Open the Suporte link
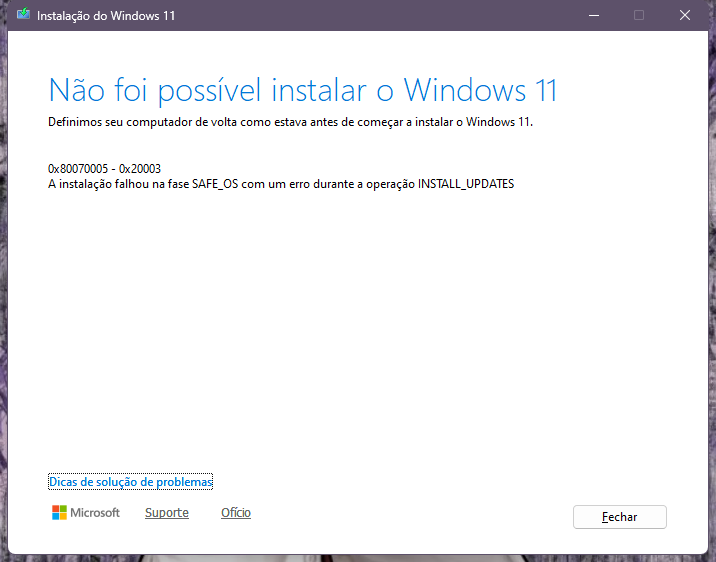Viewport: 716px width, 562px height. click(167, 513)
